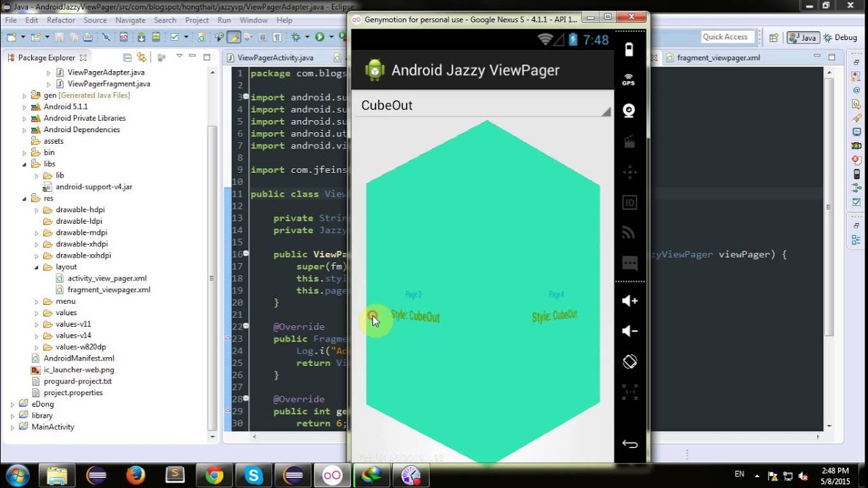Click Javadoc @ icon in right sidebar

857,89
